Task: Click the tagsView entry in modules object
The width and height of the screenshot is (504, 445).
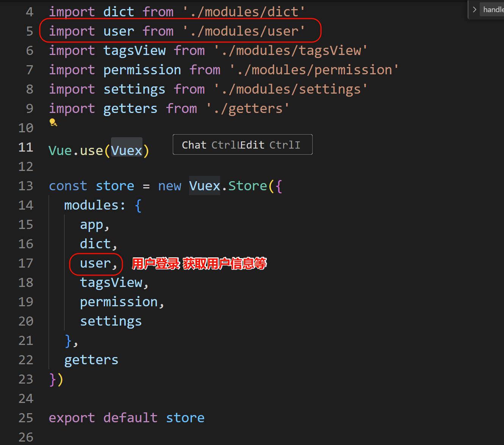Action: [111, 282]
